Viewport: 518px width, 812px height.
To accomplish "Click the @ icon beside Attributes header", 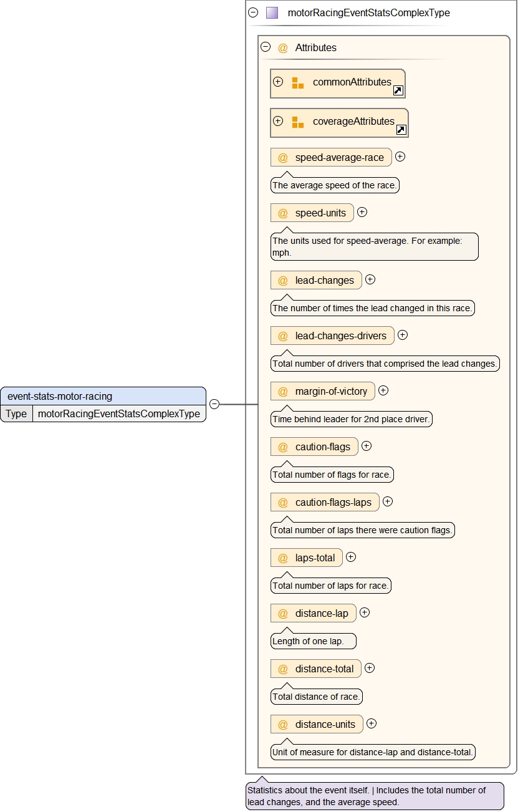I will (283, 47).
